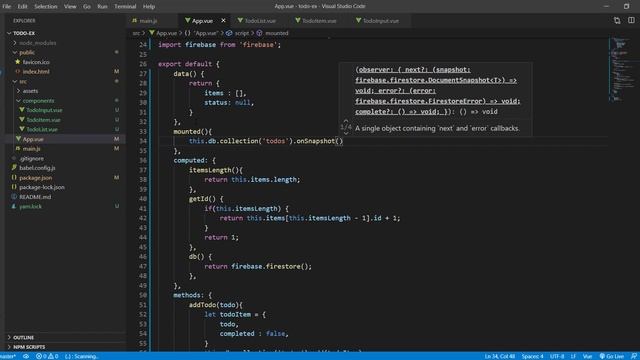This screenshot has height=360, width=640.
Task: Click the feedback icon at status bar end
Action: (633, 356)
